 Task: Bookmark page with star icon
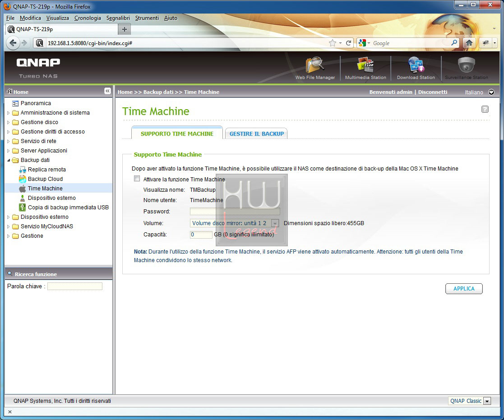333,43
